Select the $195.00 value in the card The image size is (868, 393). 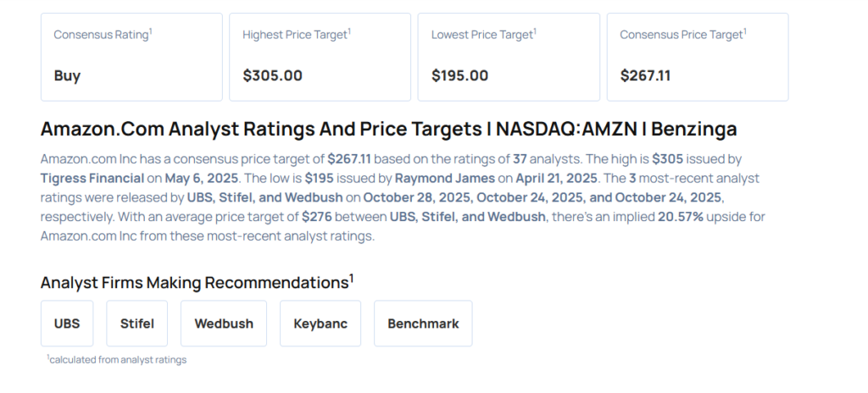[x=459, y=75]
